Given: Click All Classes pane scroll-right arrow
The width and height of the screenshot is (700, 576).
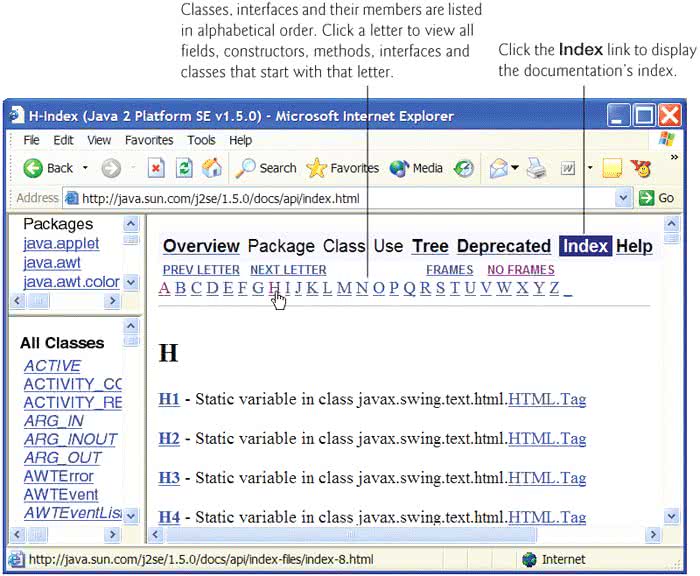Looking at the screenshot, I should 112,534.
